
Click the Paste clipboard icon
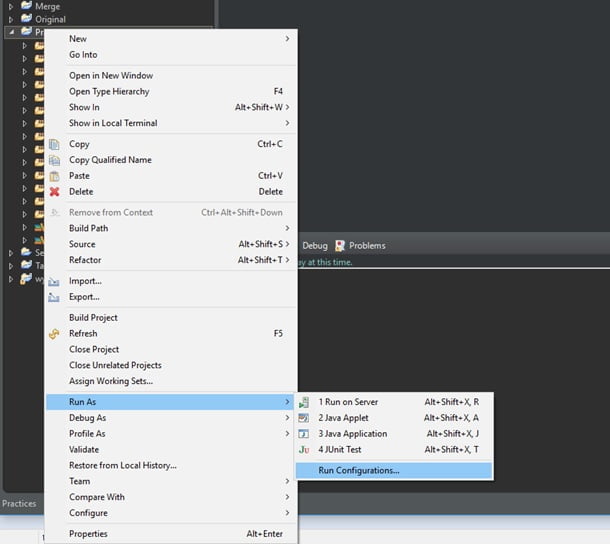point(54,176)
